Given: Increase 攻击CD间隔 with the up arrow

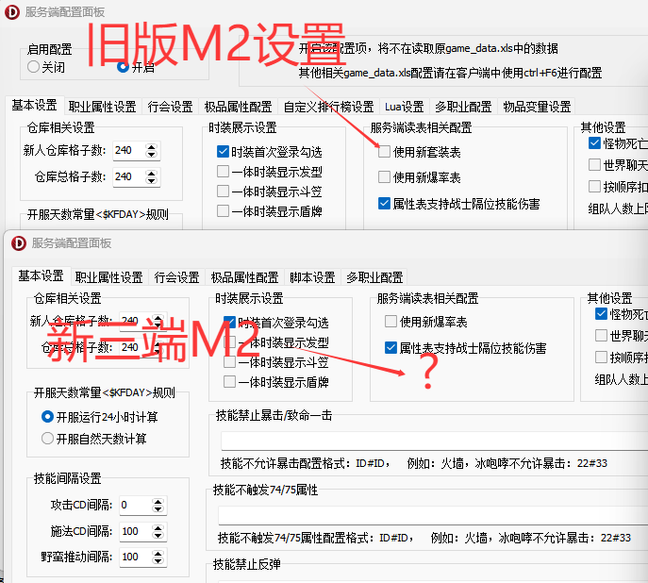Looking at the screenshot, I should click(x=158, y=501).
